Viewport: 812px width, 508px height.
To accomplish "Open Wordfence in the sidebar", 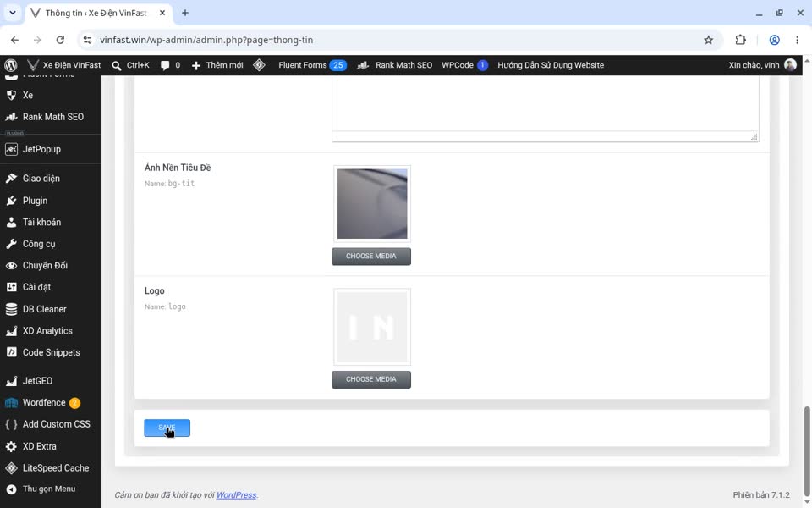I will 51,403.
